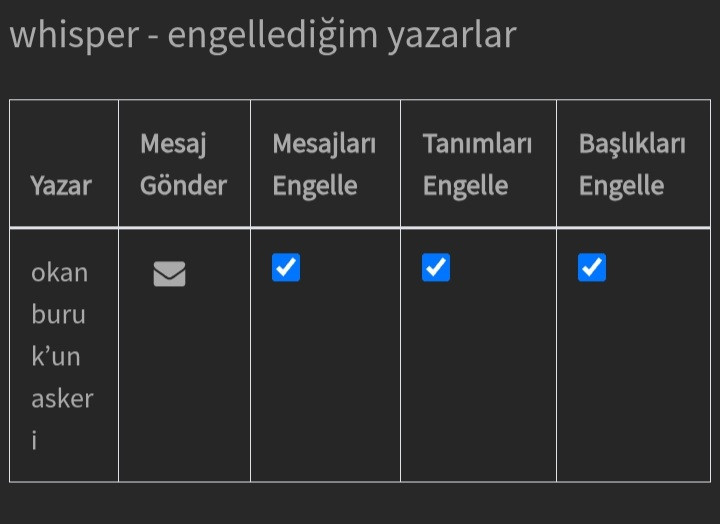This screenshot has width=720, height=524.
Task: Disable the Başlıkları Engelle checkbox
Action: tap(592, 268)
